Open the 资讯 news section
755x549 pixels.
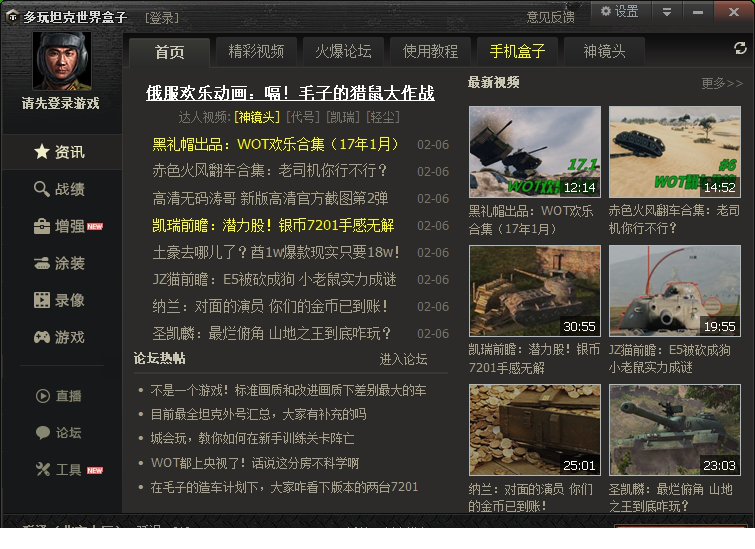pos(61,152)
